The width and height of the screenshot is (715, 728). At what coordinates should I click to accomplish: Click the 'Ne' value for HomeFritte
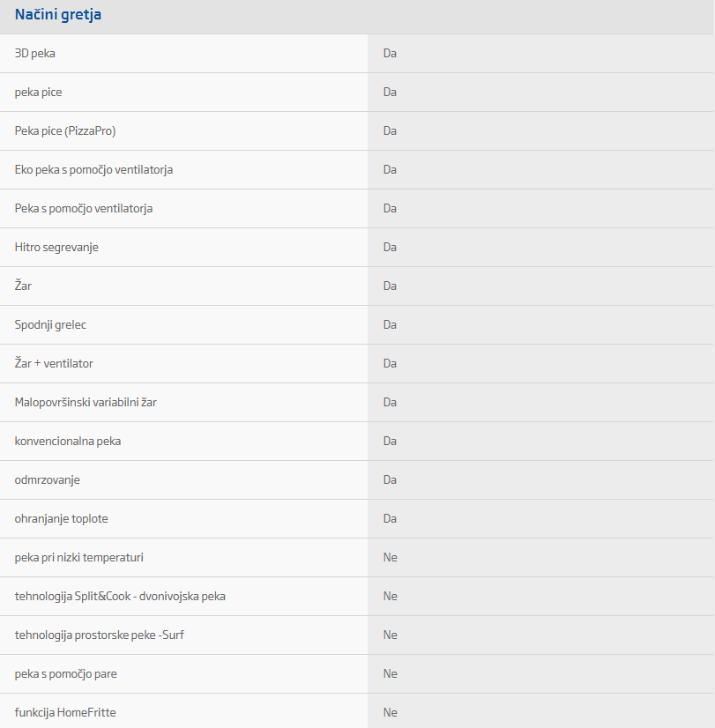point(391,712)
